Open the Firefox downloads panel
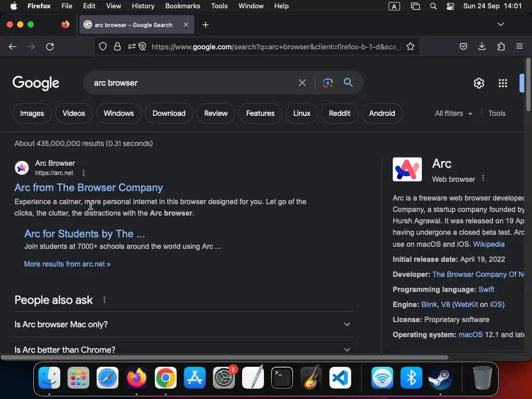 point(482,46)
